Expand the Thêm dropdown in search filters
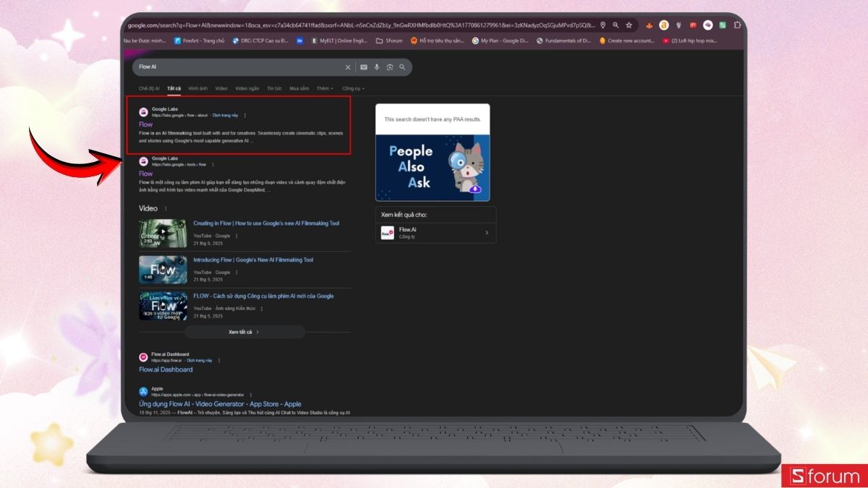The image size is (868, 488). [324, 88]
